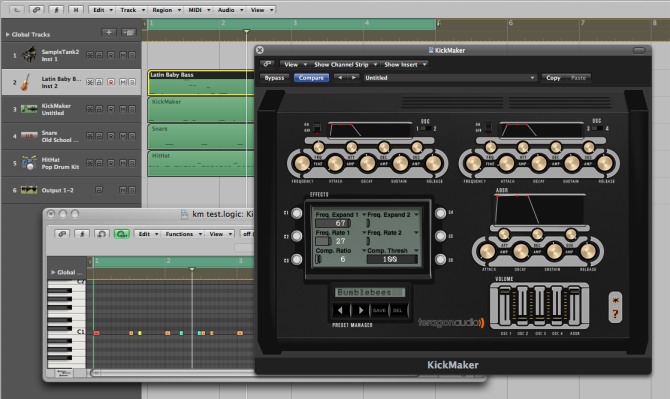The image size is (670, 399).
Task: Click the E1 effect slot button
Action: 296,213
